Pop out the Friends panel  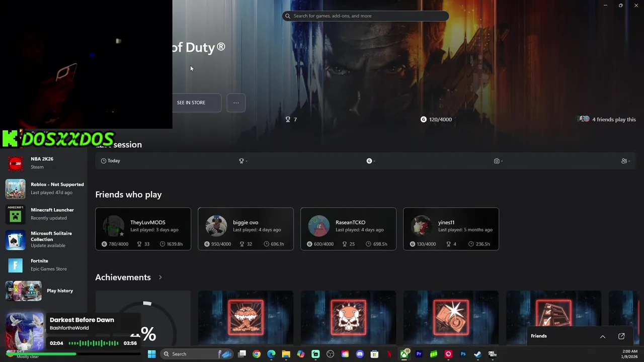click(x=621, y=336)
